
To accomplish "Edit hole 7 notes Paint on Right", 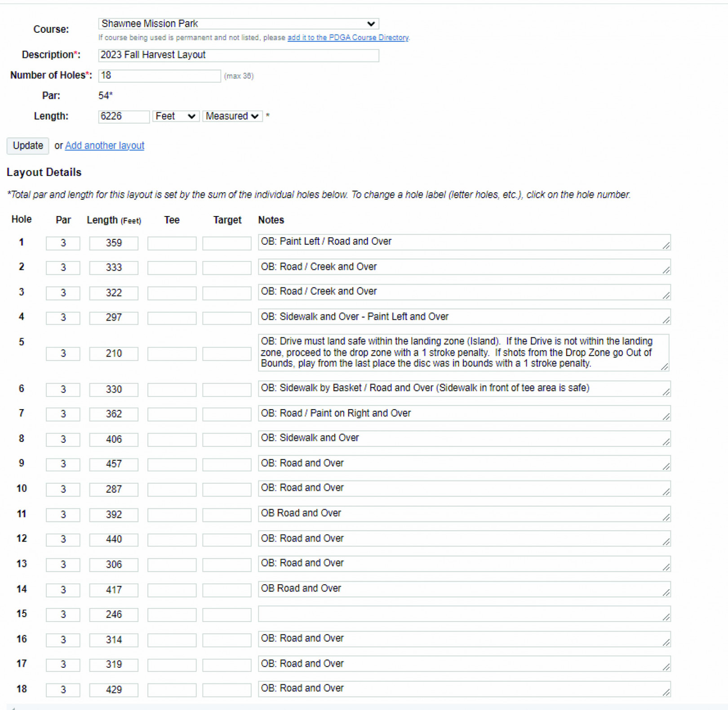I will 464,414.
